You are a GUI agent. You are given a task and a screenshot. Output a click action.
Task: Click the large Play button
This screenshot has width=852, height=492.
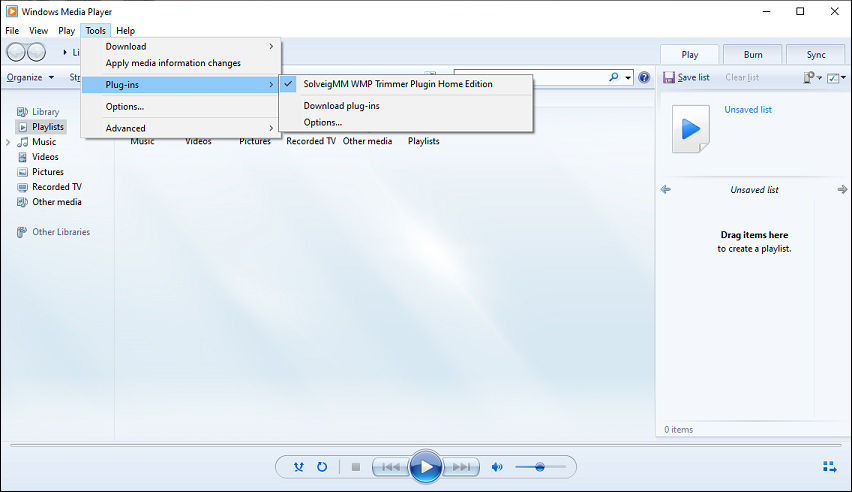coord(425,466)
